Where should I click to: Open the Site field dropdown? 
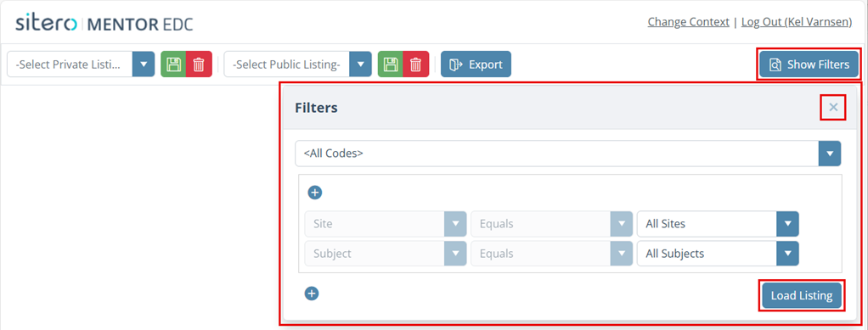(x=386, y=224)
